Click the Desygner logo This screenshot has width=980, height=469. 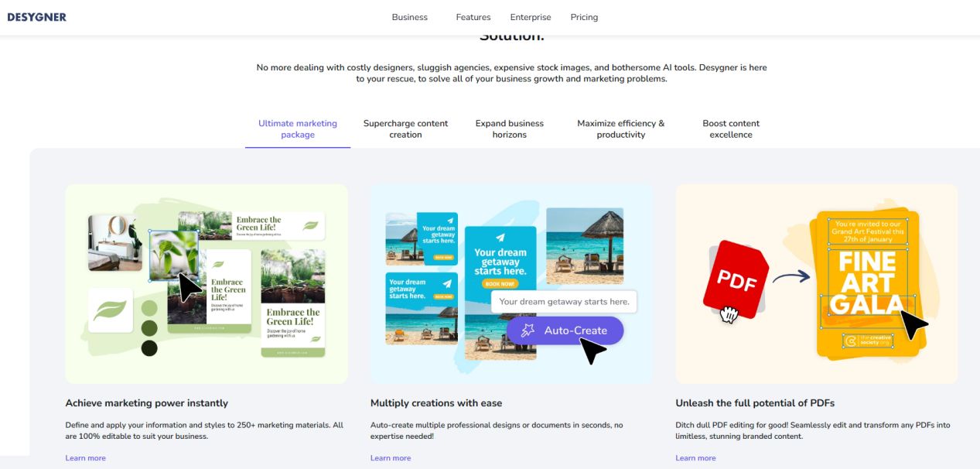pyautogui.click(x=36, y=17)
